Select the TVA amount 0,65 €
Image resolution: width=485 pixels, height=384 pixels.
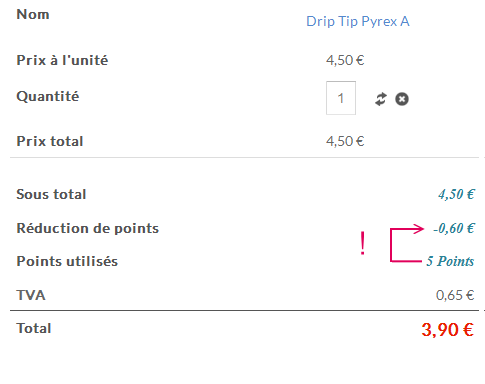455,295
